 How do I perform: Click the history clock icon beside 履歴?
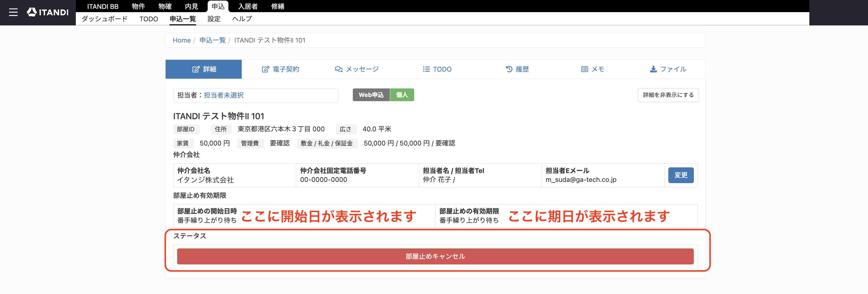click(509, 69)
